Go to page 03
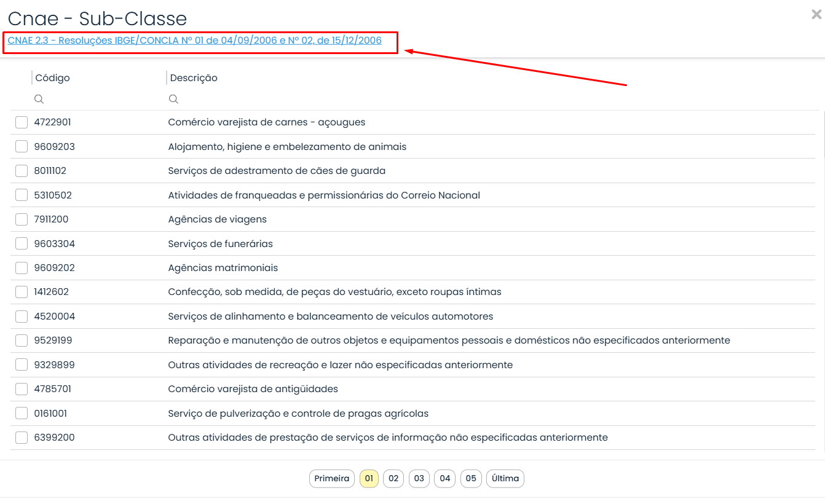 (419, 479)
